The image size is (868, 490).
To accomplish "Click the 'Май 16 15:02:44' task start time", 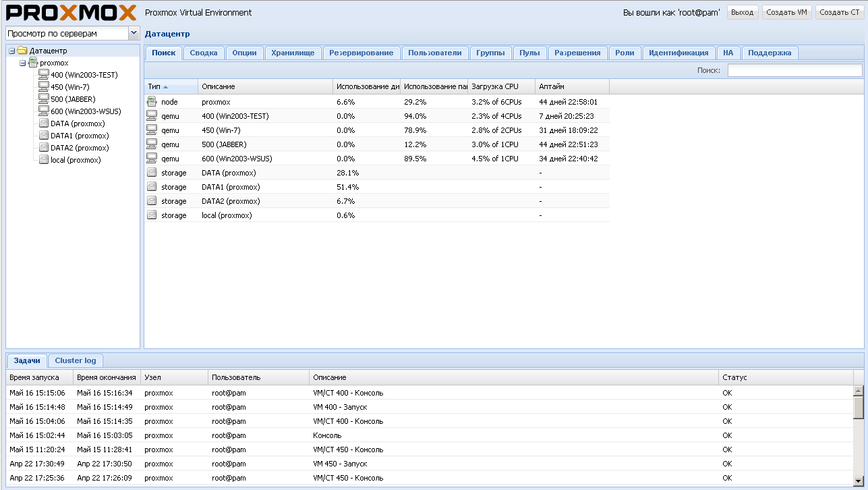I will [x=37, y=435].
